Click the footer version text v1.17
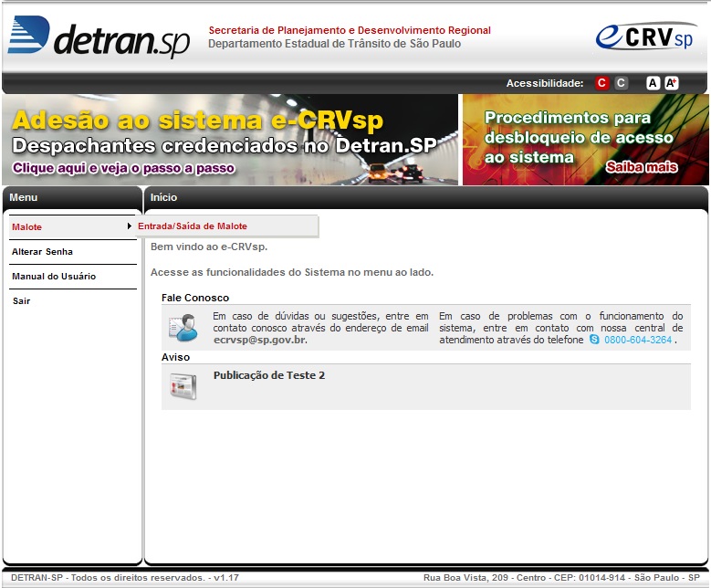The image size is (711, 588). click(x=226, y=578)
